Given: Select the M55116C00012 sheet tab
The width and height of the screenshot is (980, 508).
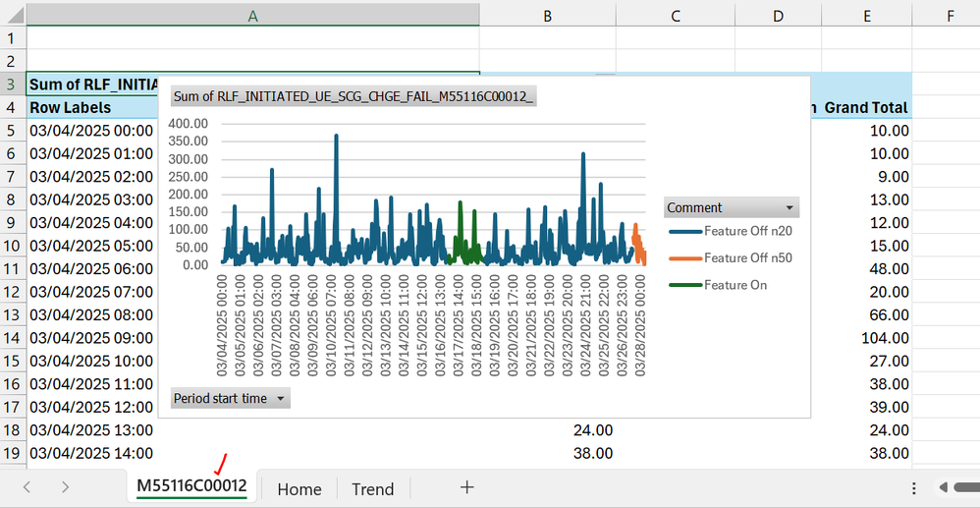Looking at the screenshot, I should click(191, 486).
